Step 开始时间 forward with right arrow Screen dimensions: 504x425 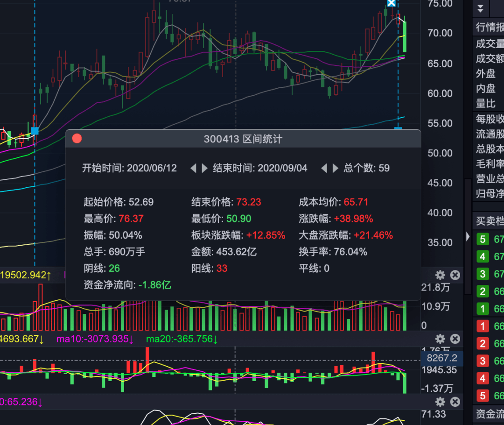(204, 168)
